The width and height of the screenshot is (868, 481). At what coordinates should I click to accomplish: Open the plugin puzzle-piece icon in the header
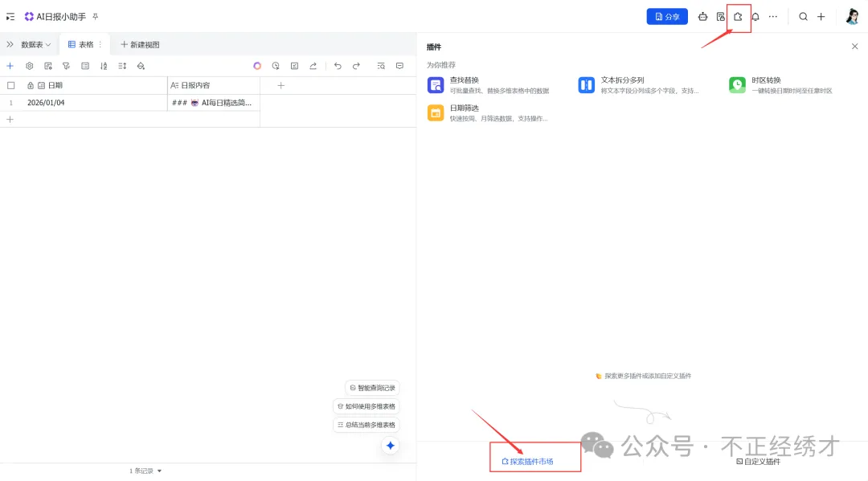[x=738, y=17]
